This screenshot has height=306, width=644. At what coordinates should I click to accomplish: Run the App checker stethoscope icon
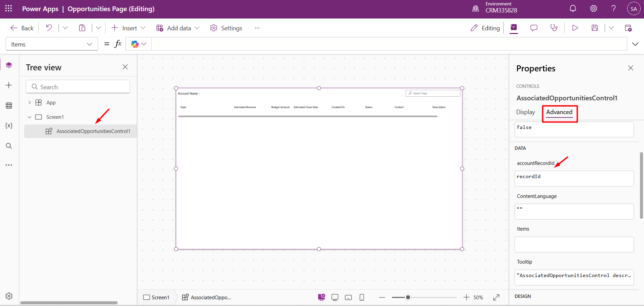click(x=554, y=28)
